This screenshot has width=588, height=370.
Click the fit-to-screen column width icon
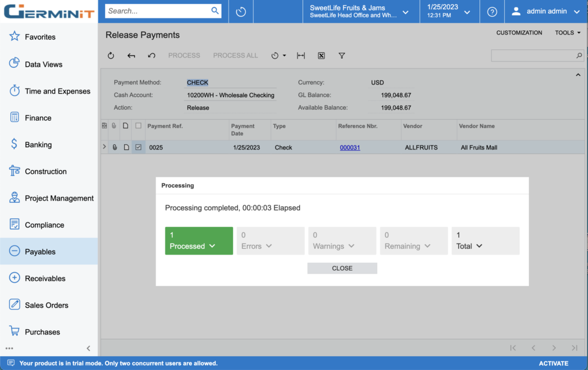click(301, 56)
